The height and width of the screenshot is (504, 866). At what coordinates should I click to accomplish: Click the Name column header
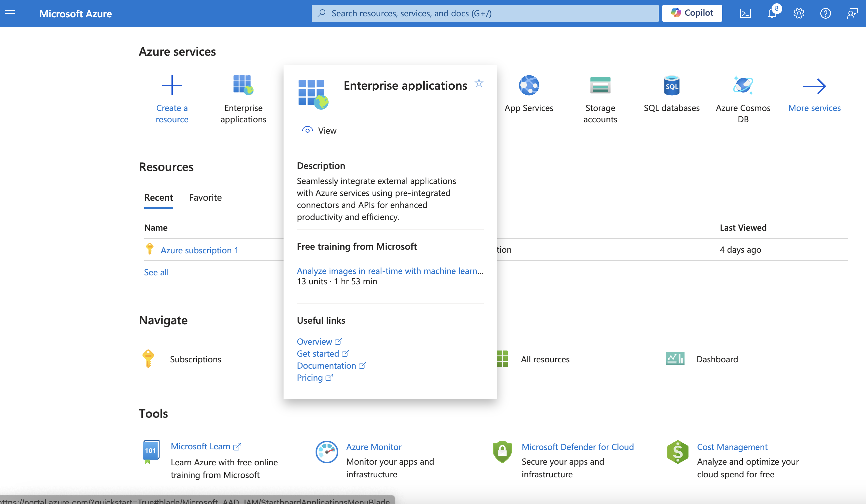pos(156,228)
